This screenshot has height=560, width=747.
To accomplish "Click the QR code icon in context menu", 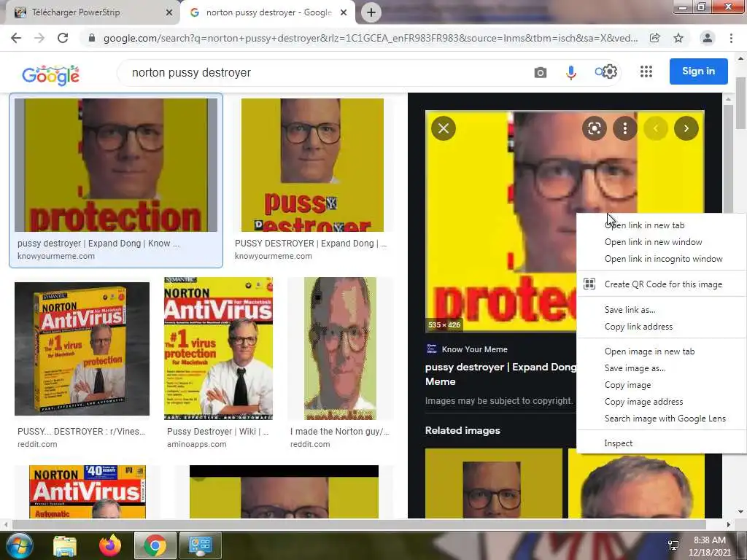I will pos(589,284).
